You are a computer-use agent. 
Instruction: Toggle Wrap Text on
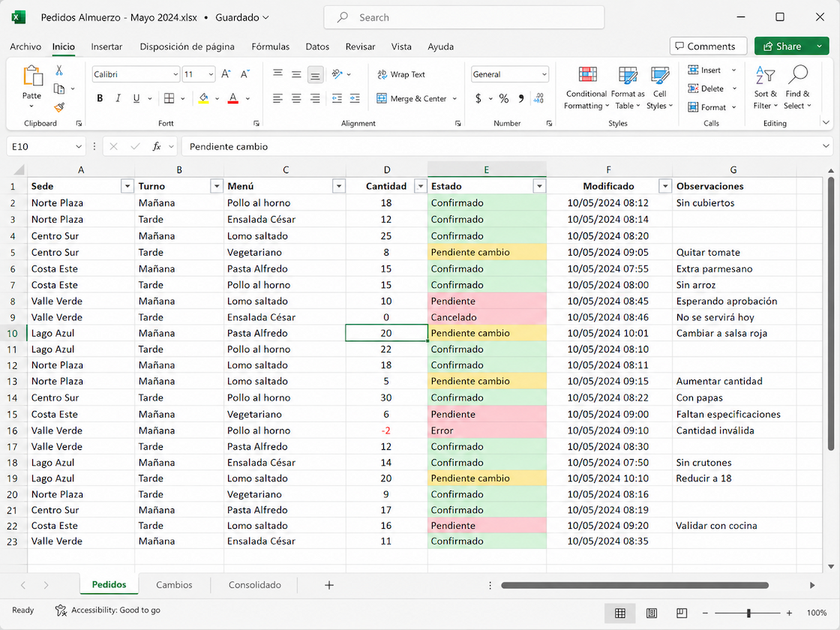pos(401,74)
